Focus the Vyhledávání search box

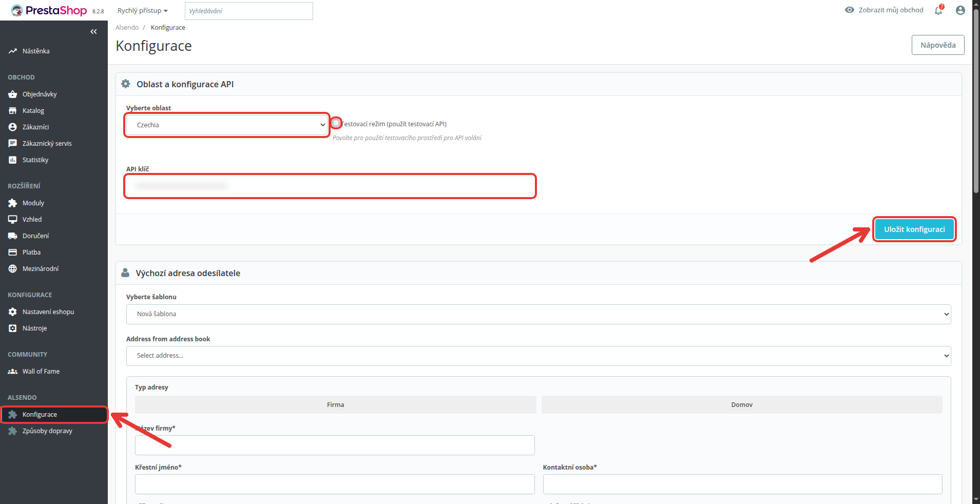(249, 11)
